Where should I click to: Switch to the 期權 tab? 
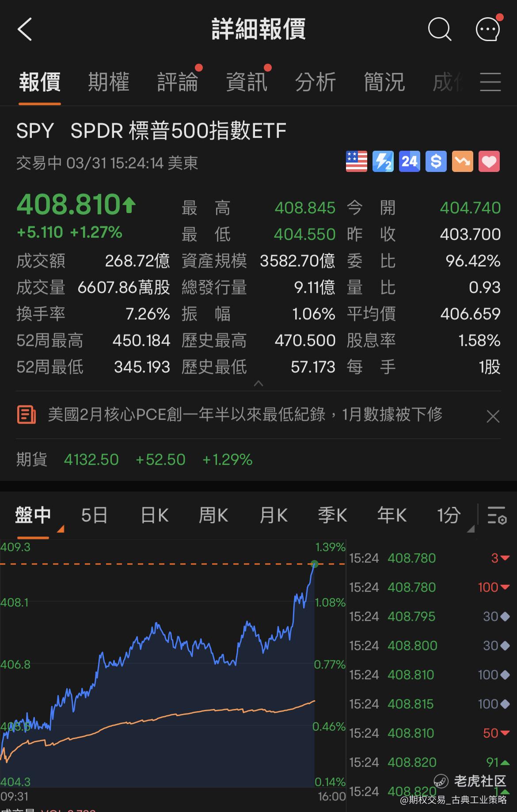click(x=109, y=82)
